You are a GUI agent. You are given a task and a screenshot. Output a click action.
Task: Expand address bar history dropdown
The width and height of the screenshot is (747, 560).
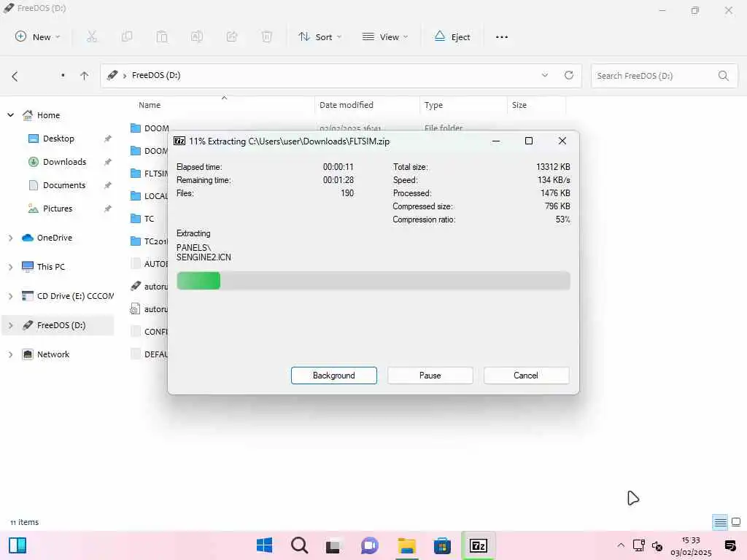(544, 75)
